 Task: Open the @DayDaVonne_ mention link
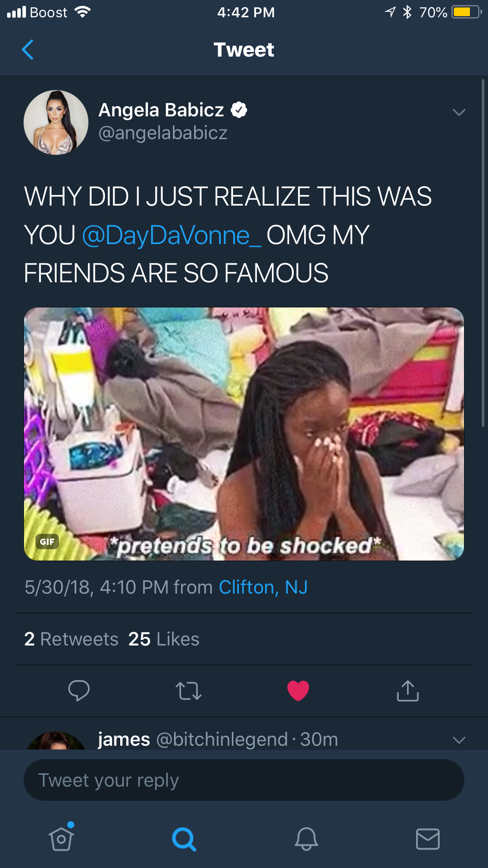point(172,235)
